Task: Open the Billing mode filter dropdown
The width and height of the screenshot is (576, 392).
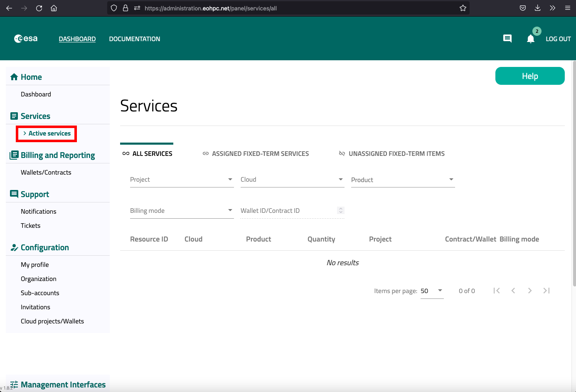Action: (182, 211)
